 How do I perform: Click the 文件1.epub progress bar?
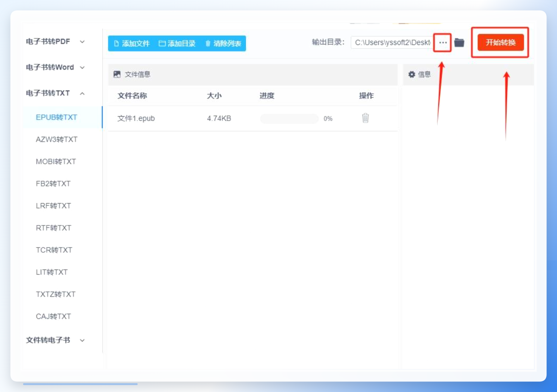[x=289, y=118]
